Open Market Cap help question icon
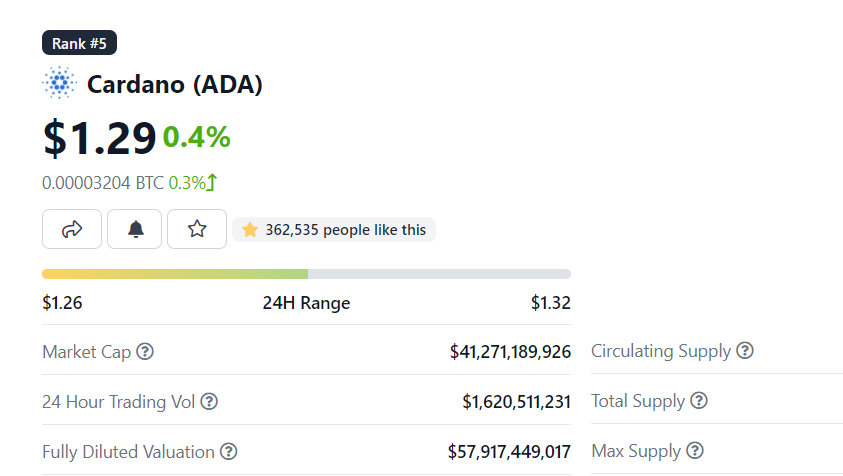Viewport: 843px width, 476px height. tap(145, 352)
